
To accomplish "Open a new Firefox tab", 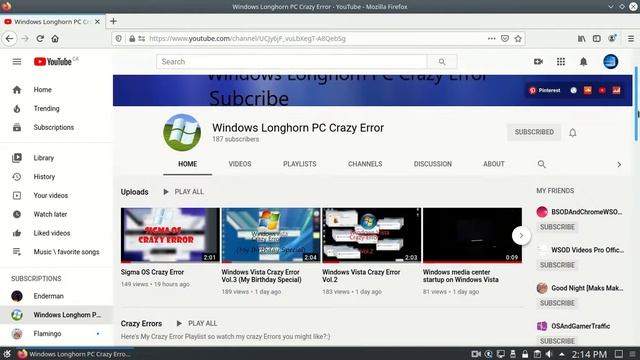I will tap(113, 21).
